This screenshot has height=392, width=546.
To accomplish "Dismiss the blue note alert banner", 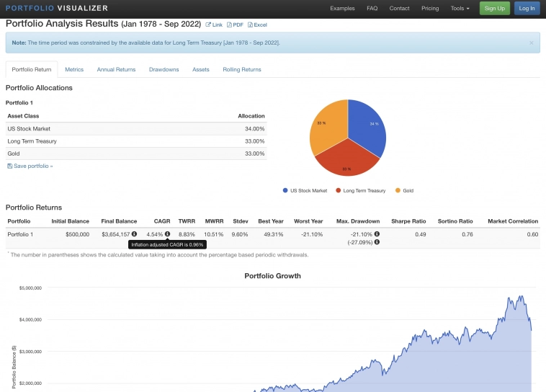I will [532, 43].
